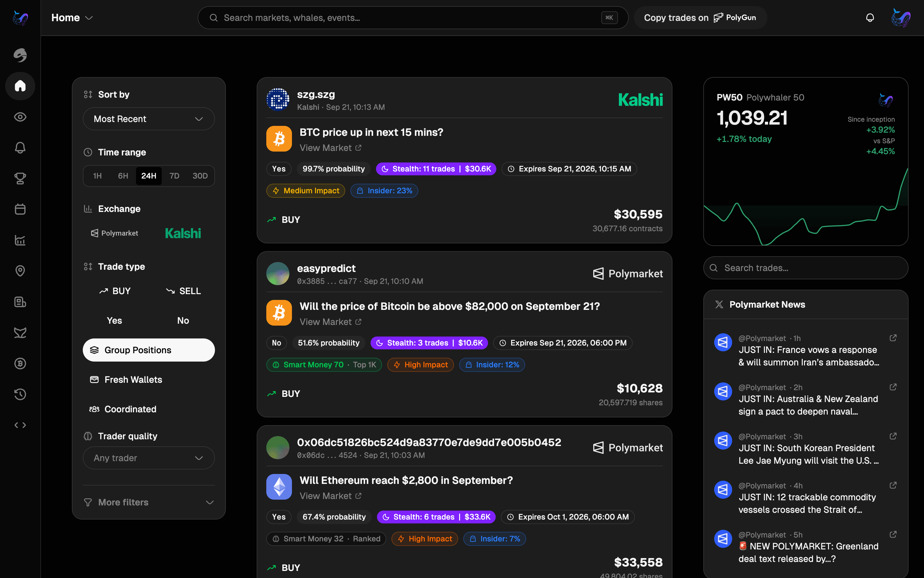The image size is (924, 578).
Task: Click Copy trades on PolyGun button
Action: 700,18
